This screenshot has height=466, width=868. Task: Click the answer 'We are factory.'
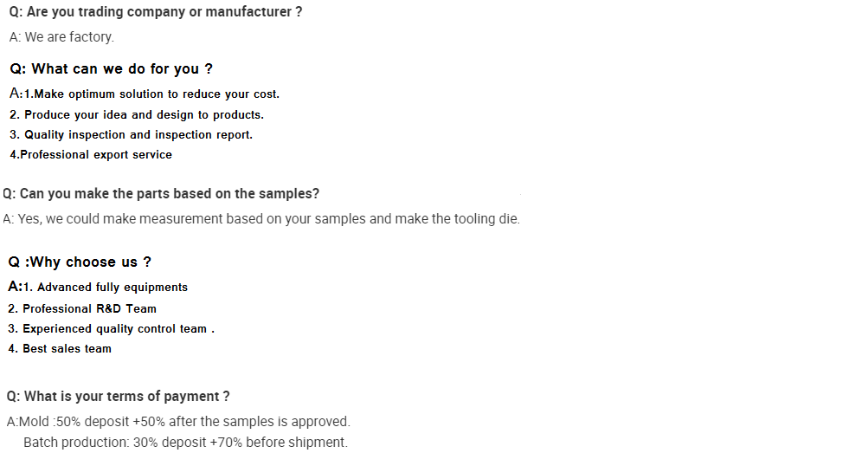[61, 37]
